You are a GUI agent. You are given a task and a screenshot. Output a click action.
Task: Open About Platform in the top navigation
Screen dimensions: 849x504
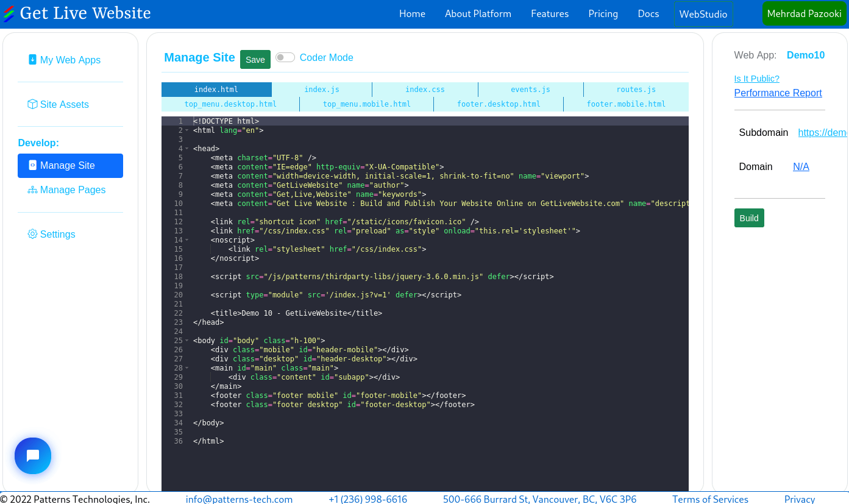(478, 13)
